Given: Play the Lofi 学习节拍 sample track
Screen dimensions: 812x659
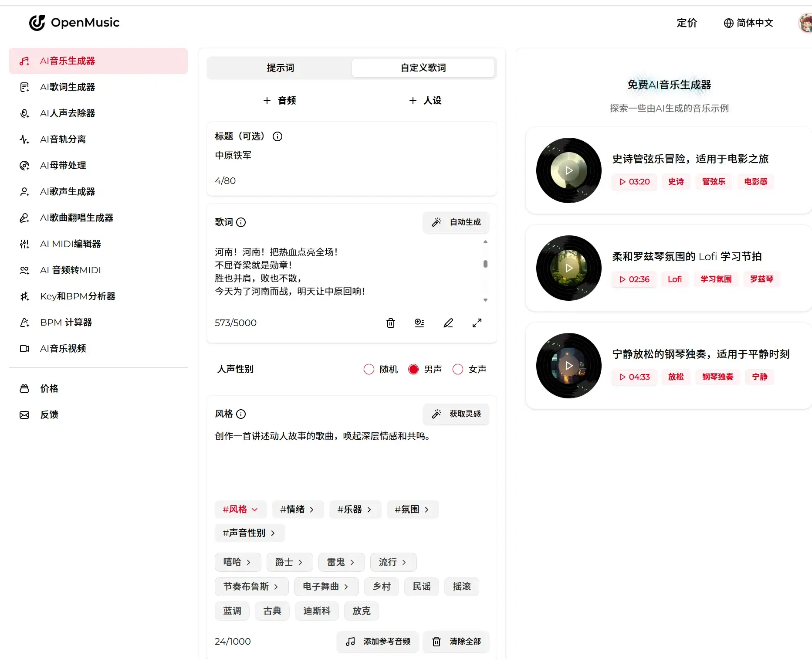Looking at the screenshot, I should pyautogui.click(x=568, y=268).
